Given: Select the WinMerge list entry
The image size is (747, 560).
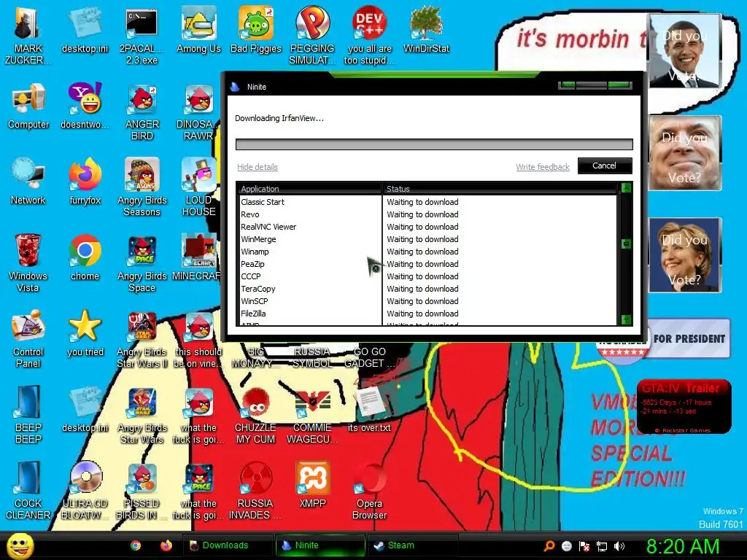Looking at the screenshot, I should coord(427,239).
